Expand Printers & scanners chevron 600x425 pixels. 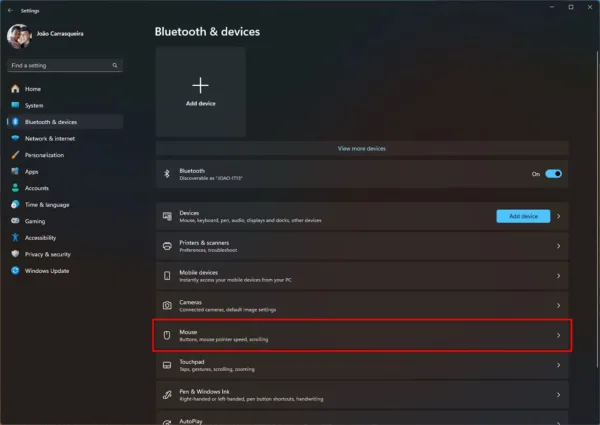pyautogui.click(x=559, y=246)
